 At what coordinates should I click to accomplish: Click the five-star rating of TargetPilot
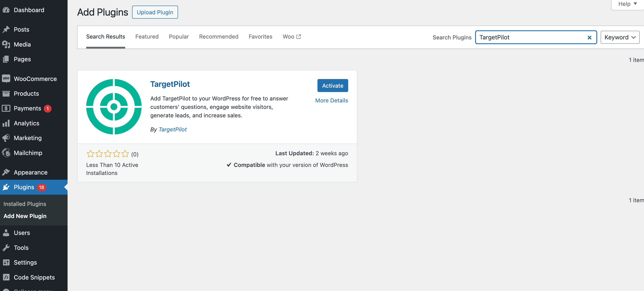(x=108, y=154)
